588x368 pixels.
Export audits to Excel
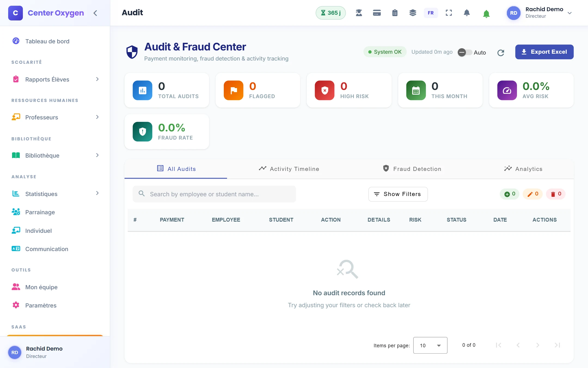544,52
